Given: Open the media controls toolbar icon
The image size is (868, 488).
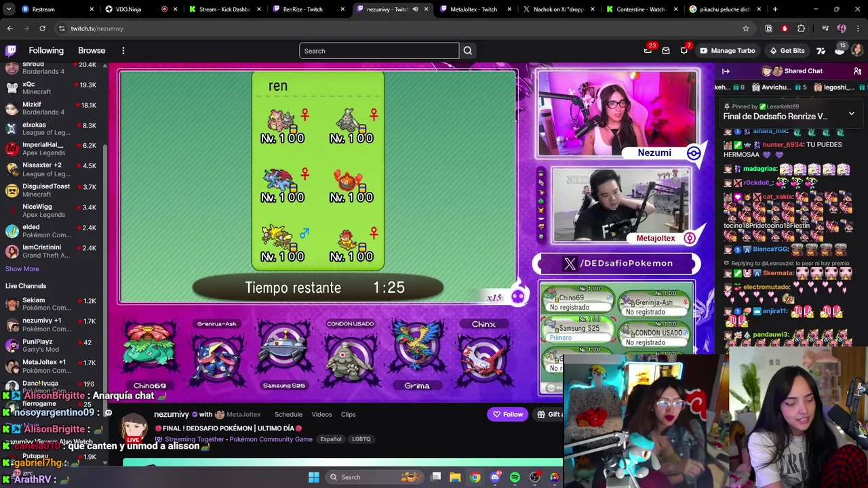Looking at the screenshot, I should coord(825,28).
